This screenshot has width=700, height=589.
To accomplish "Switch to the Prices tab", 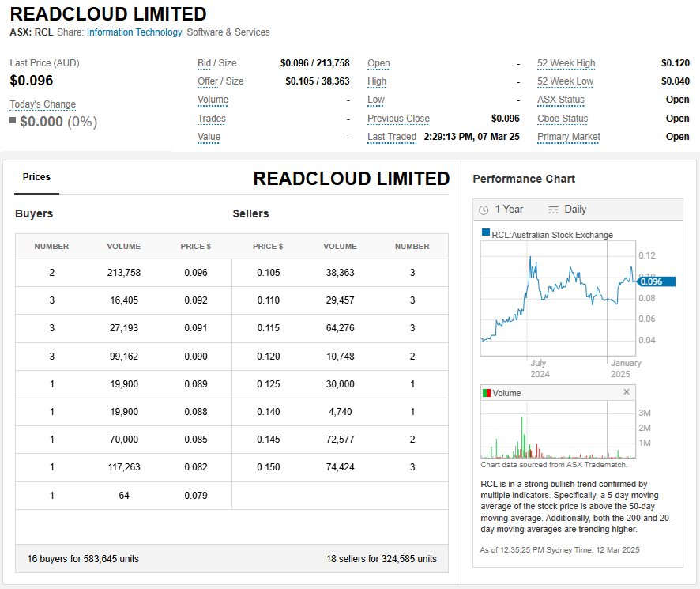I will click(36, 178).
